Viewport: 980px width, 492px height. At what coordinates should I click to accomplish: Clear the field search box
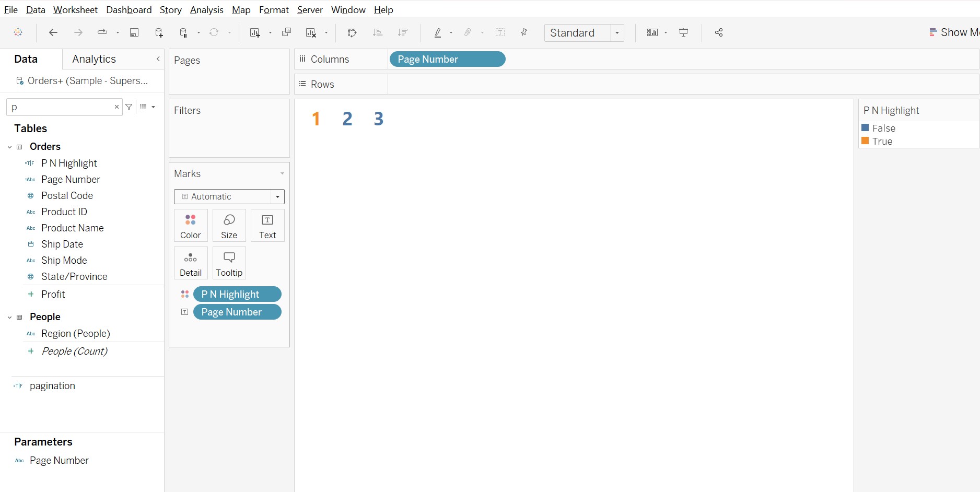coord(116,107)
